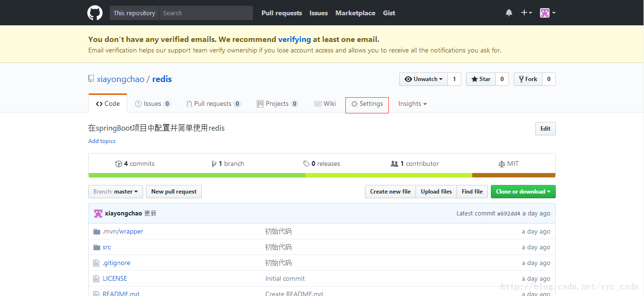644x296 pixels.
Task: Open the Issues tab
Action: 153,103
